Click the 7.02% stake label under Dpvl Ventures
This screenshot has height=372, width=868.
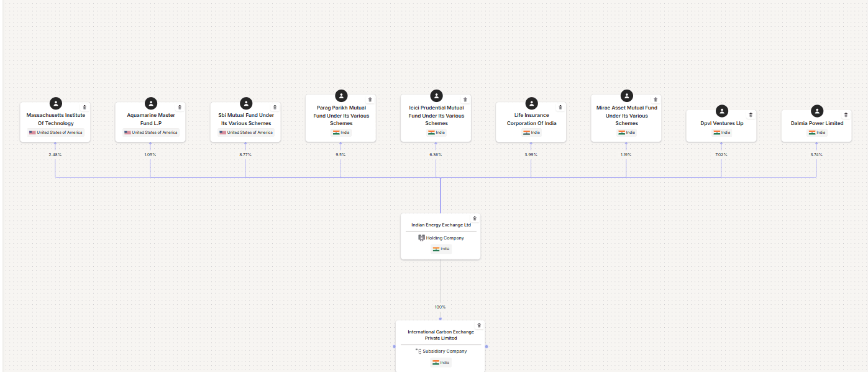721,154
